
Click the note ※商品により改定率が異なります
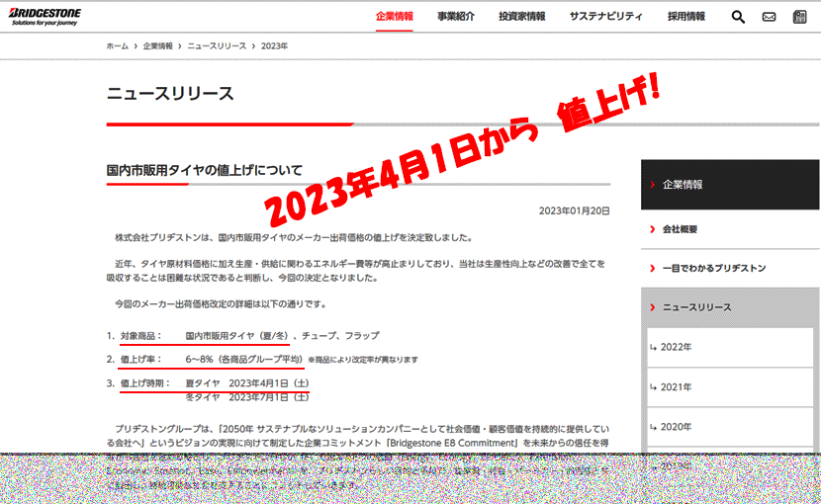point(363,360)
